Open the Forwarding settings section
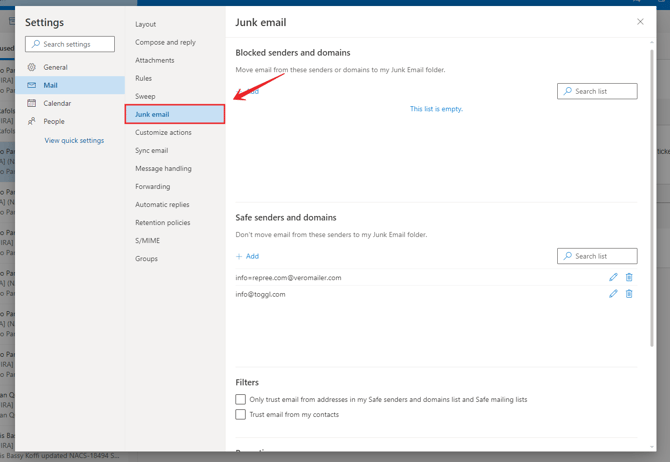 (x=153, y=187)
